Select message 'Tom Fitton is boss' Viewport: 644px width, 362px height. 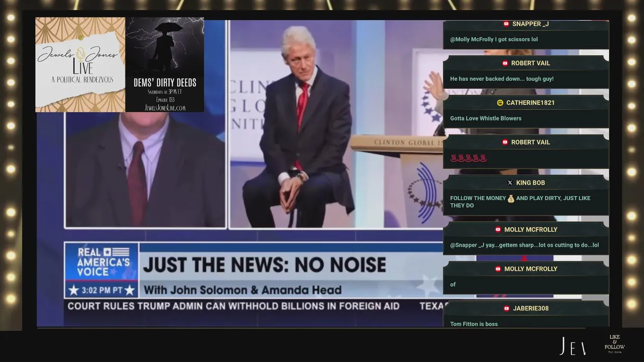point(474,324)
